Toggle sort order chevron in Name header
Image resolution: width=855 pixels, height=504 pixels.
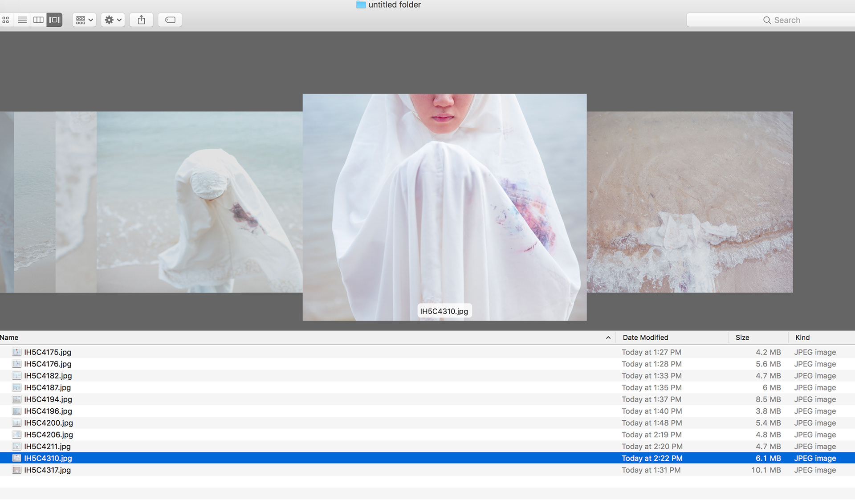point(608,337)
